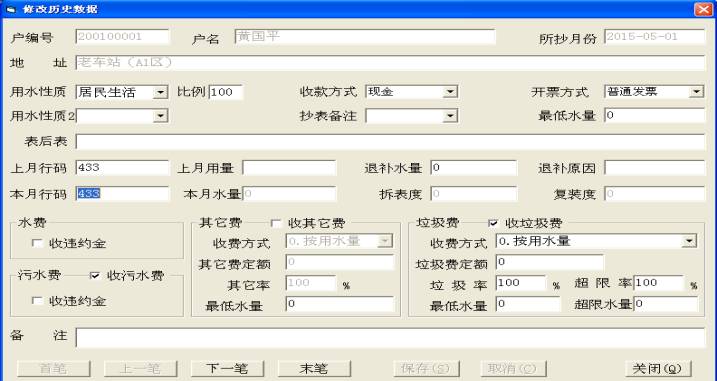Open the 用水性质 dropdown
The image size is (717, 381).
tap(160, 92)
